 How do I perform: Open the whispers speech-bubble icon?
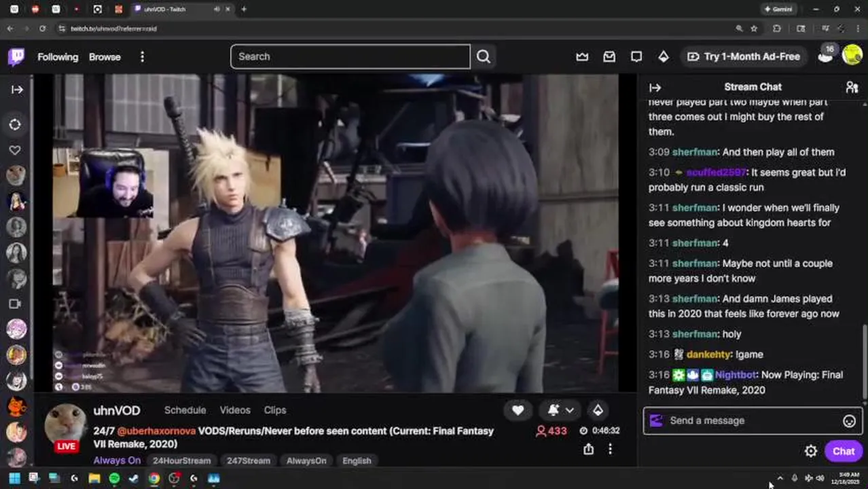(x=636, y=57)
